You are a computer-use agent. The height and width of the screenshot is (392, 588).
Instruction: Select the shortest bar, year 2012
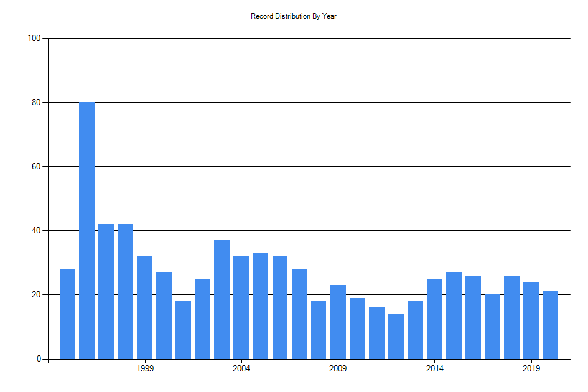(x=396, y=337)
